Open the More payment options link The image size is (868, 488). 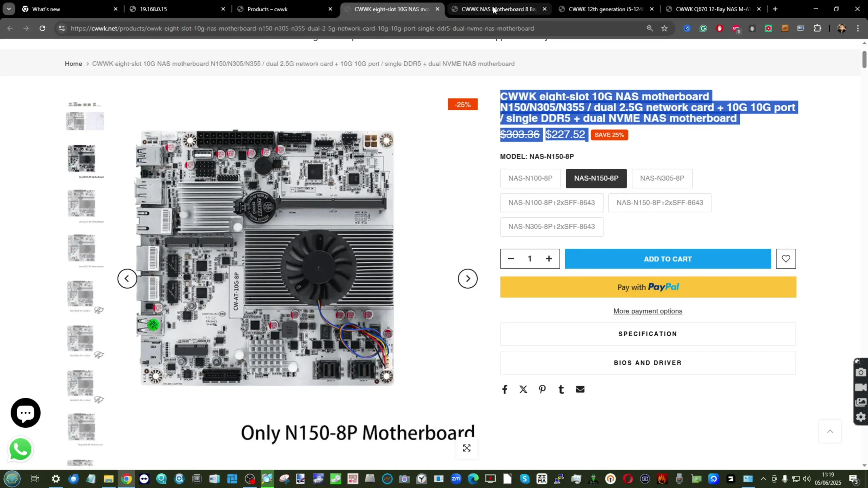coord(648,311)
